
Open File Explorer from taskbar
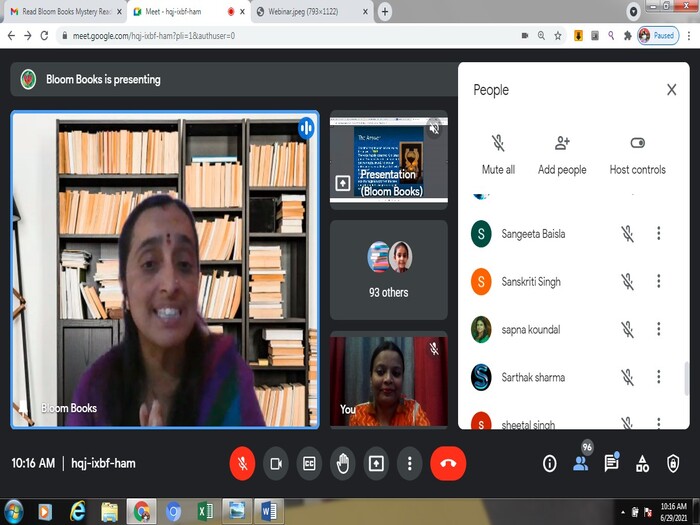(109, 512)
